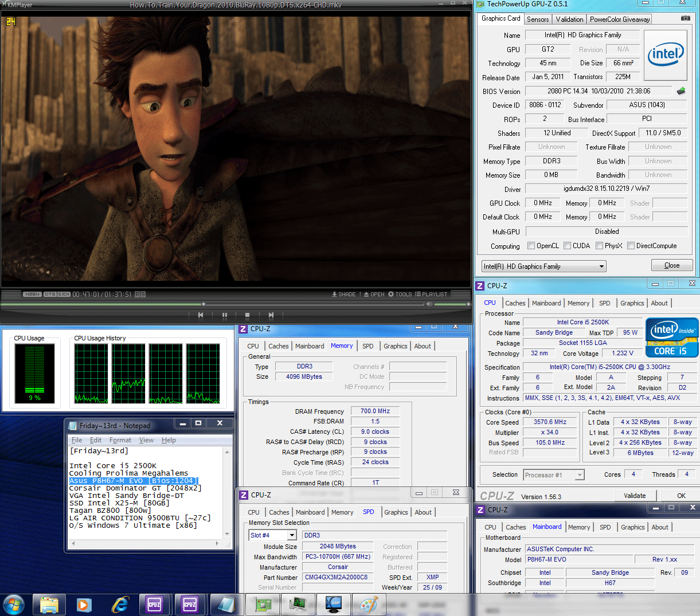This screenshot has width=700, height=616.
Task: Check the DirectCompute checkbox
Action: coord(631,246)
